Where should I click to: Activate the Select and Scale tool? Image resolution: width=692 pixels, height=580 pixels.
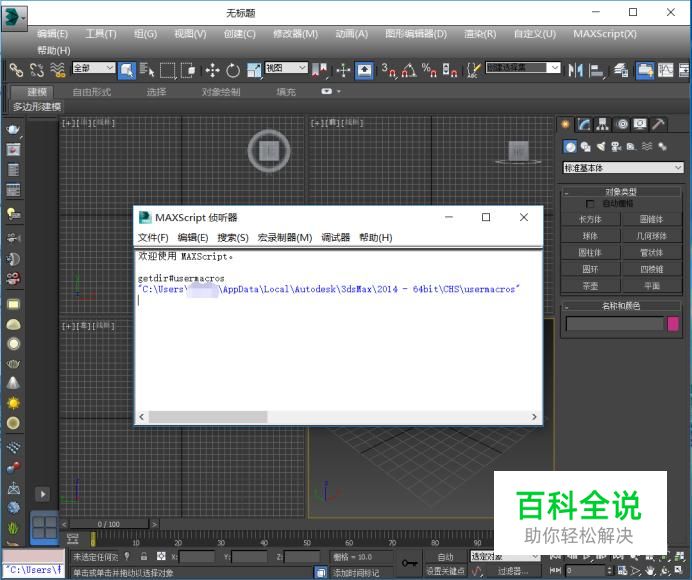tap(254, 70)
